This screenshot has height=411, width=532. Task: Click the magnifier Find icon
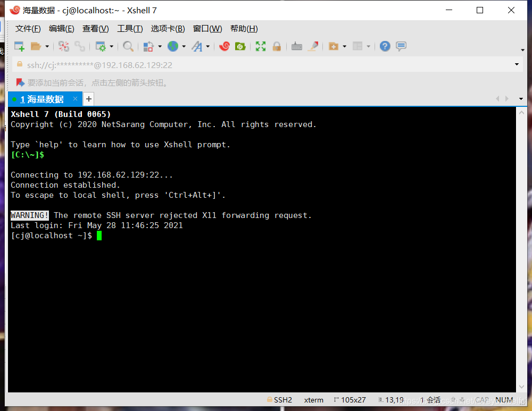click(128, 46)
